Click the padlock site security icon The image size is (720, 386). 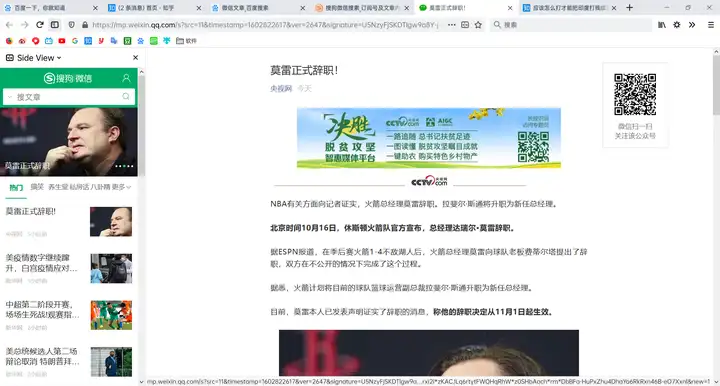(85, 25)
